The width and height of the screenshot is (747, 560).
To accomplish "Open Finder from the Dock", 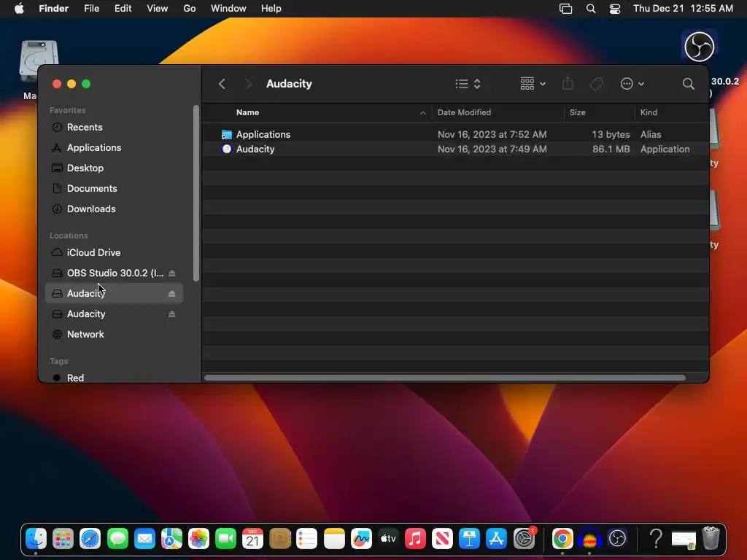I will [36, 539].
